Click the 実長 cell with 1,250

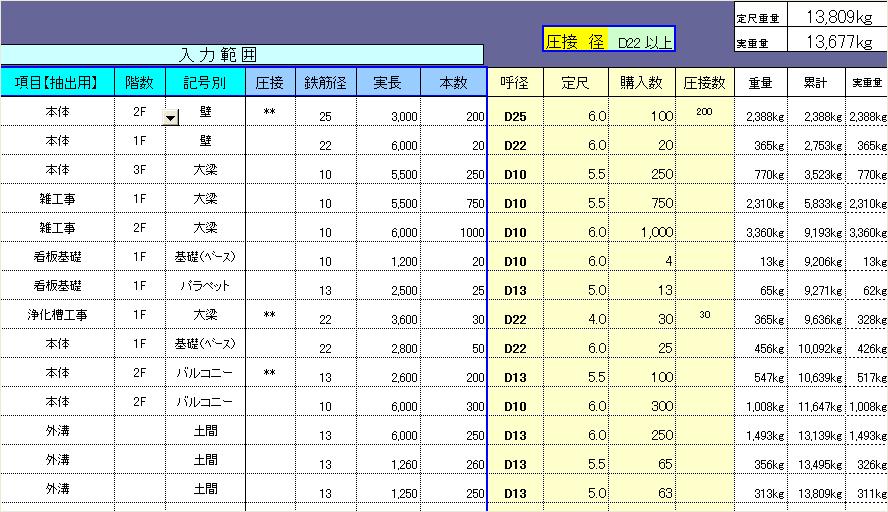388,488
